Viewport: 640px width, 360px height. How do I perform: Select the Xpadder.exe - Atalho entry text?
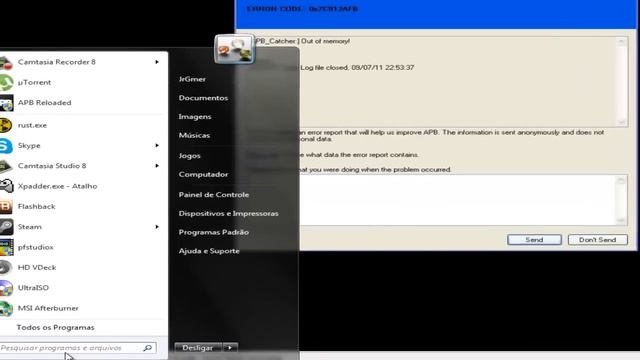coord(58,186)
